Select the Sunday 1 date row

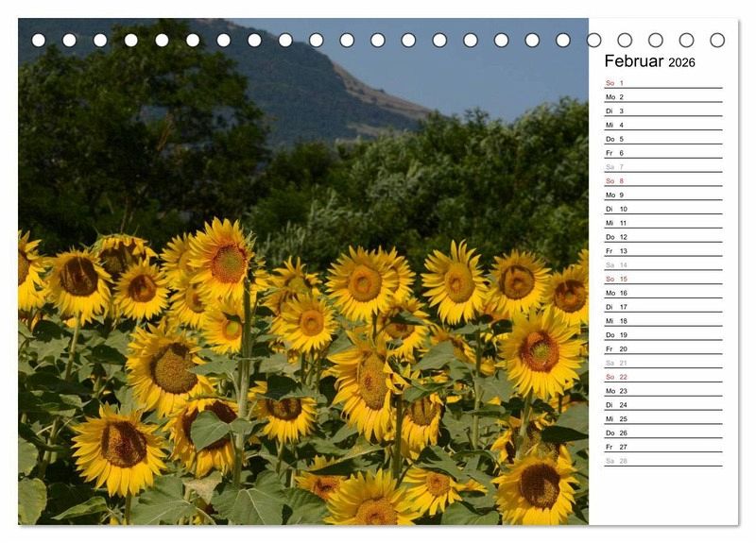coord(662,83)
